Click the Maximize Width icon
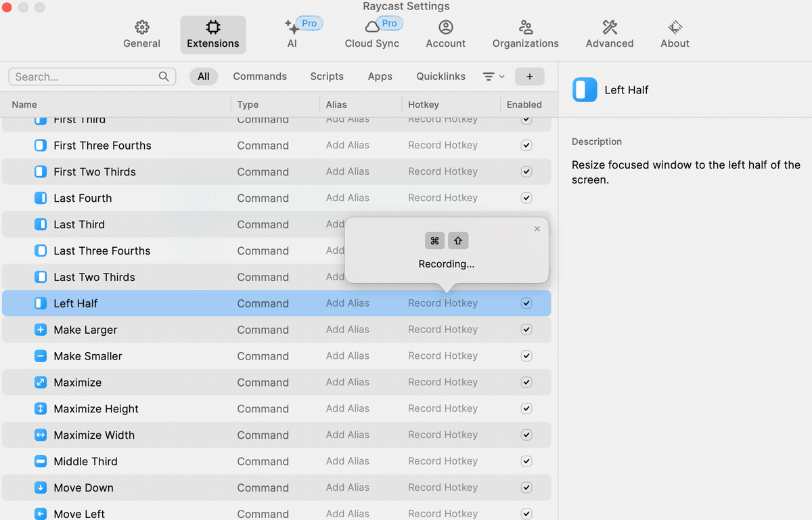The width and height of the screenshot is (812, 520). [x=41, y=435]
